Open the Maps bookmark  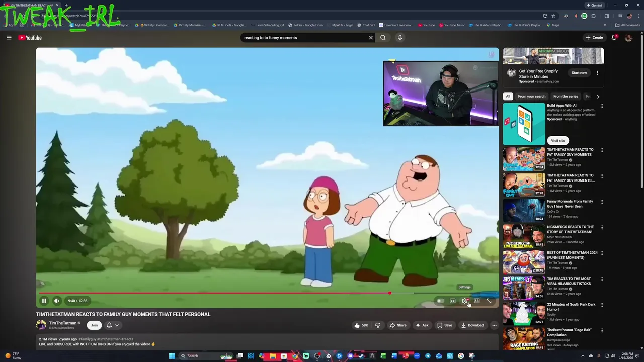coord(553,25)
